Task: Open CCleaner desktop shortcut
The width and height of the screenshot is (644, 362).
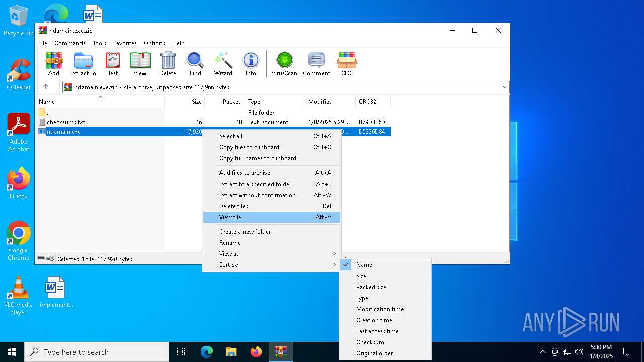Action: pos(19,75)
